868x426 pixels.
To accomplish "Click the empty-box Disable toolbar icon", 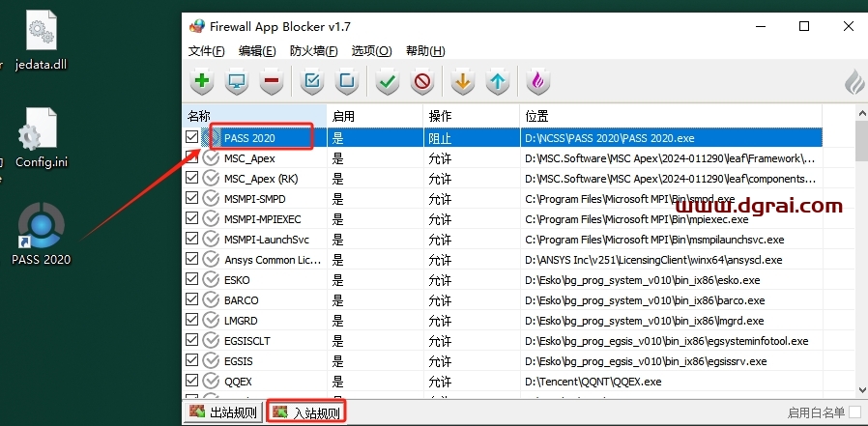I will click(x=347, y=82).
